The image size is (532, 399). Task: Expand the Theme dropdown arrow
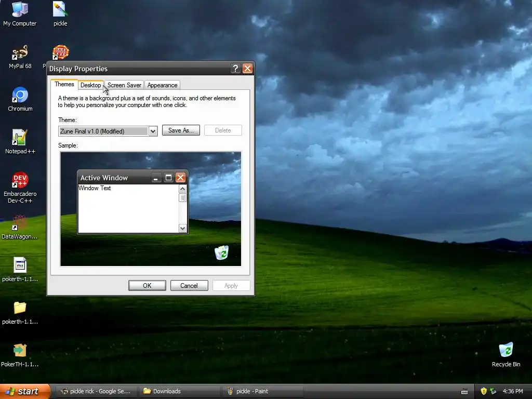click(153, 131)
